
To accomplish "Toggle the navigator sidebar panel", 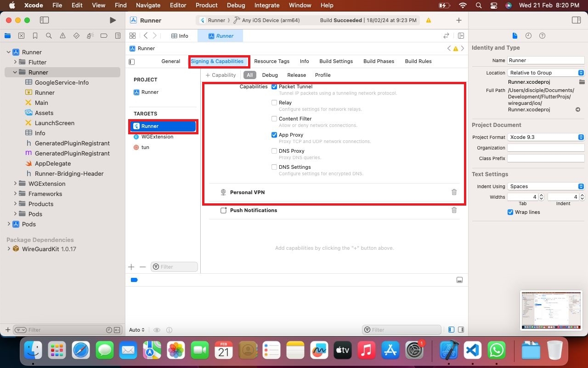I will click(x=44, y=20).
